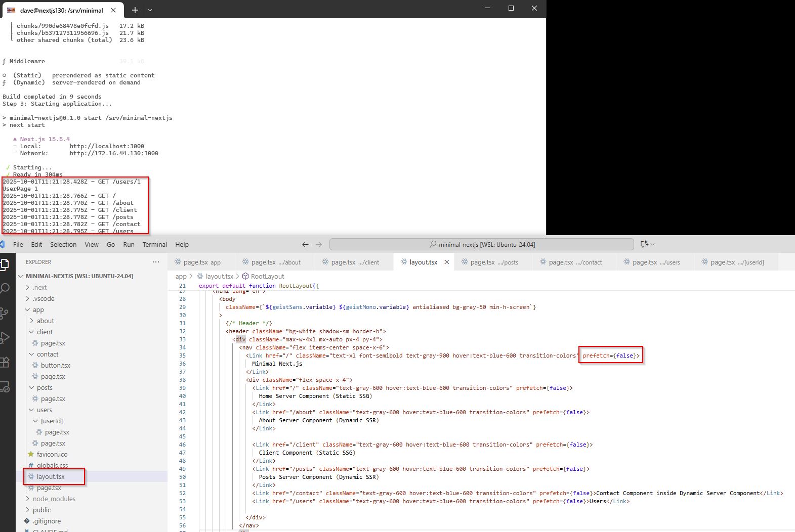Expand the about folder
Screen dimensions: 795x532
coord(45,321)
